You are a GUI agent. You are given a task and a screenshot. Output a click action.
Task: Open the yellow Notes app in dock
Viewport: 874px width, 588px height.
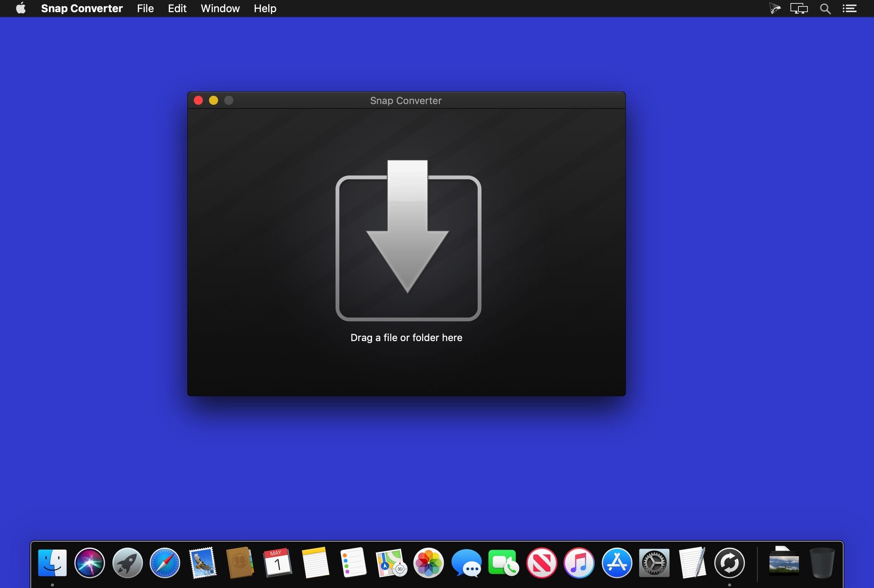click(x=315, y=563)
